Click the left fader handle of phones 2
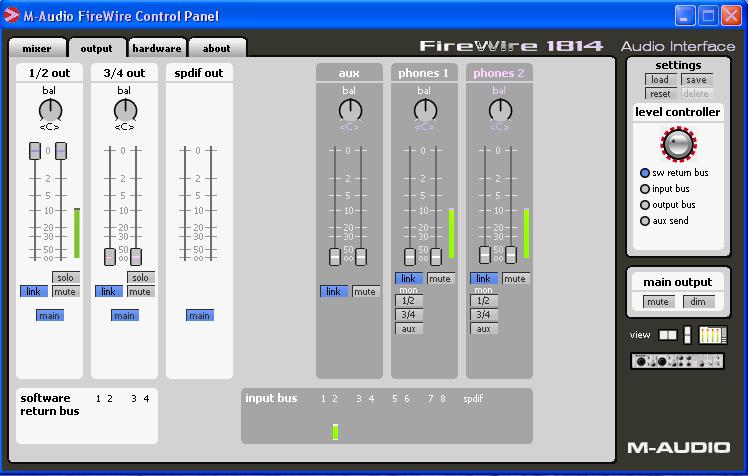Viewport: 748px width, 476px height. pyautogui.click(x=485, y=255)
